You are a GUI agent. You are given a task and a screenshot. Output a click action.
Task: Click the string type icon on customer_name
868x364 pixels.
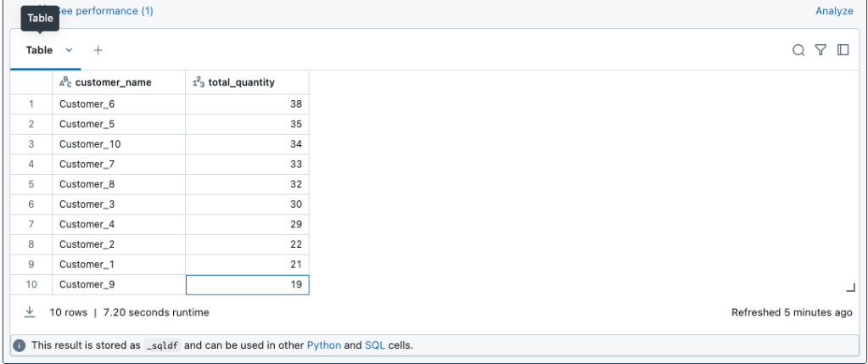click(64, 82)
